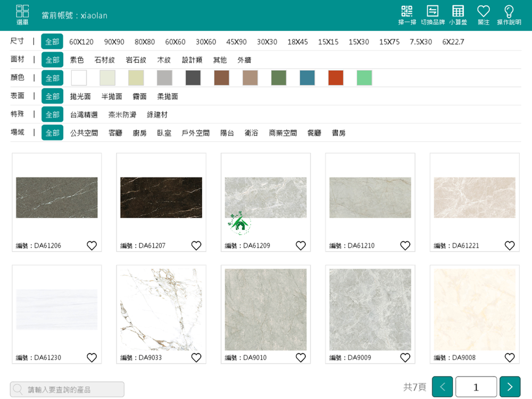This screenshot has height=399, width=532.
Task: Filter space by 公共空間
Action: 84,133
